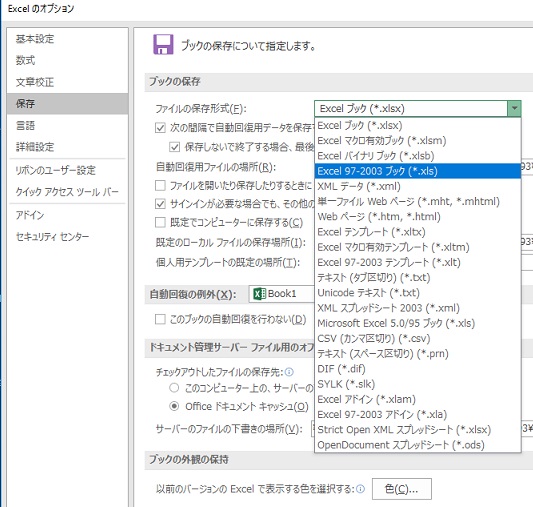The height and width of the screenshot is (507, 533).
Task: Toggle 次の間隔で自動回復用データを保存 checkbox
Action: 160,128
